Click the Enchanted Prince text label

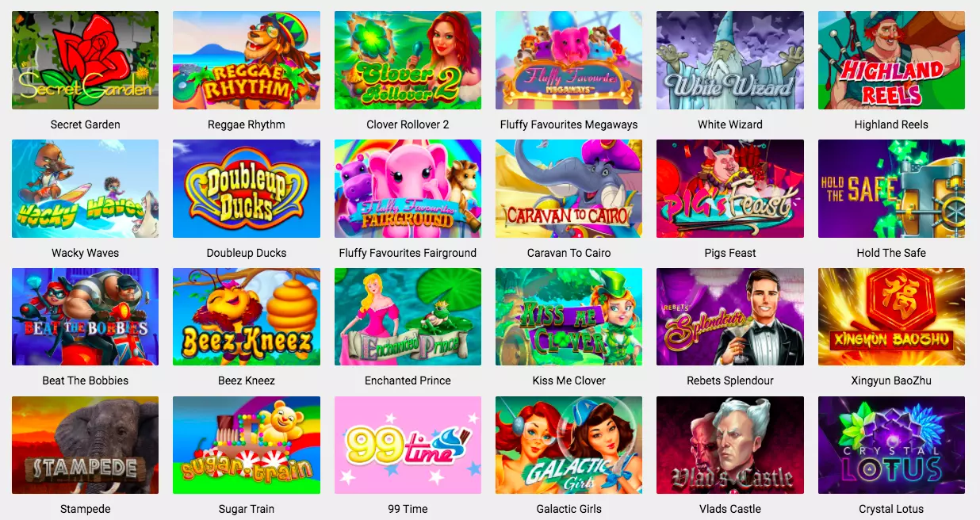point(408,380)
